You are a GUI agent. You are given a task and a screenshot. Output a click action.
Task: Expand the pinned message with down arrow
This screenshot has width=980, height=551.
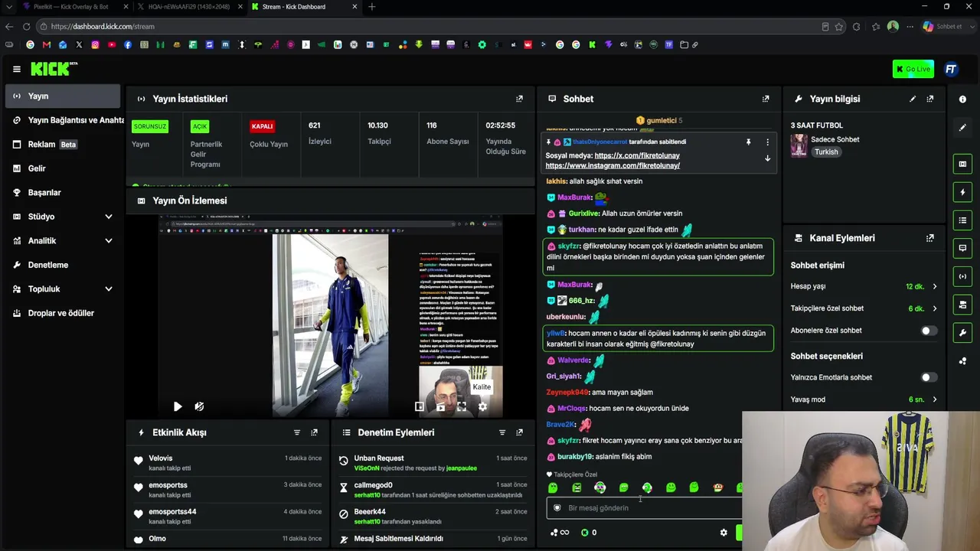point(767,158)
